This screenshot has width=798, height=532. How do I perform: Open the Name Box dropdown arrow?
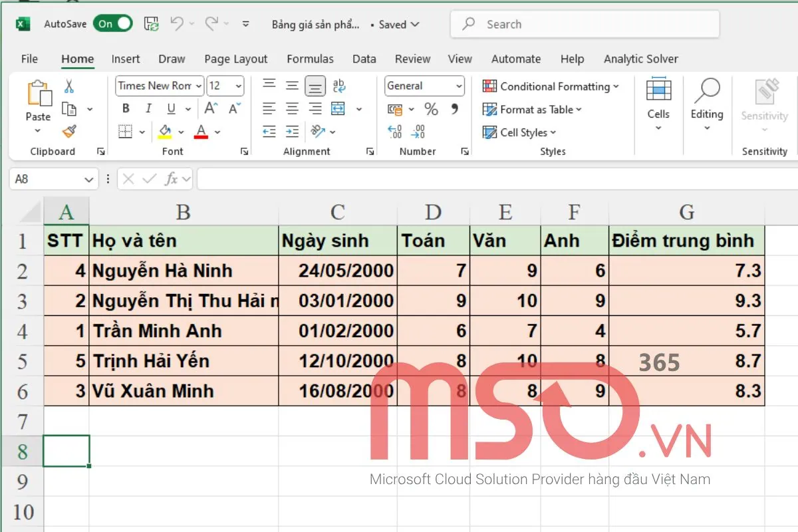point(89,180)
